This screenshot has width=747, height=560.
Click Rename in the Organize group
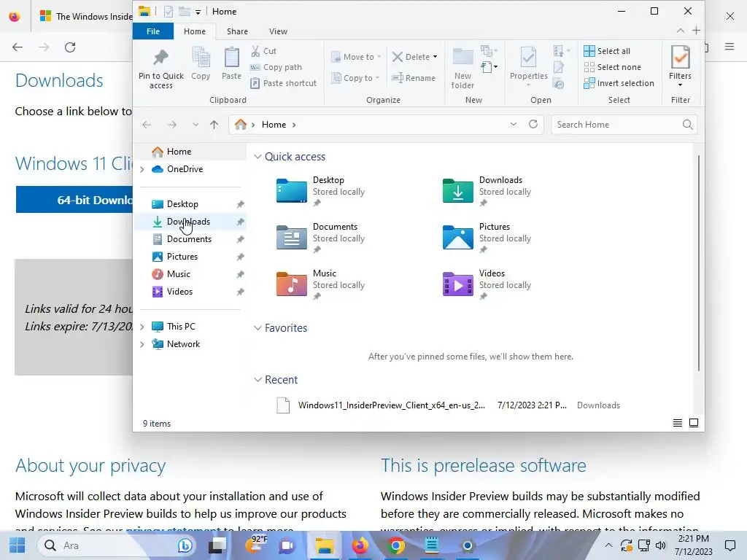(x=414, y=77)
